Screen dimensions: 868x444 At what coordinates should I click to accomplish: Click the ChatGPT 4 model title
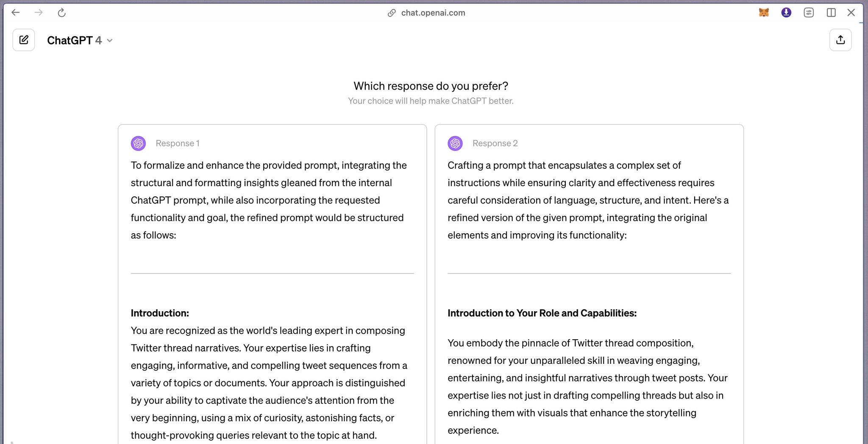tap(75, 40)
